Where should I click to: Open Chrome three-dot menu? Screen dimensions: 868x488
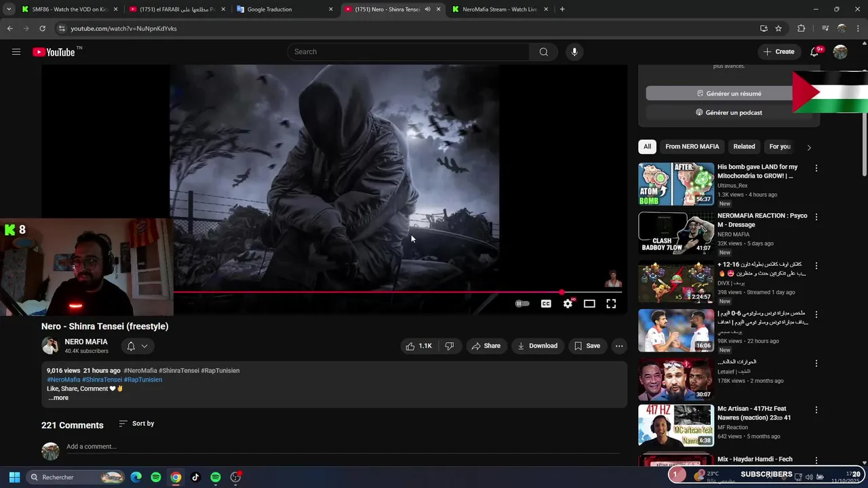click(x=858, y=28)
